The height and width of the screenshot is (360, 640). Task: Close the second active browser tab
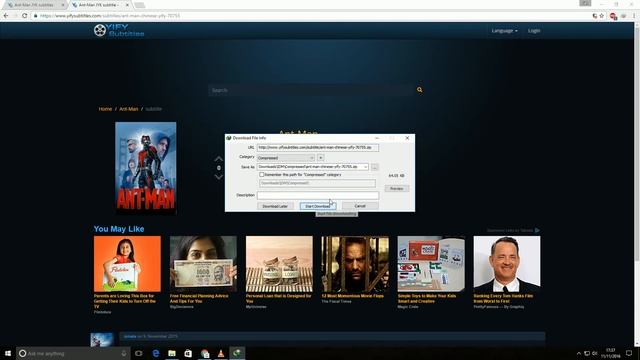click(x=127, y=5)
